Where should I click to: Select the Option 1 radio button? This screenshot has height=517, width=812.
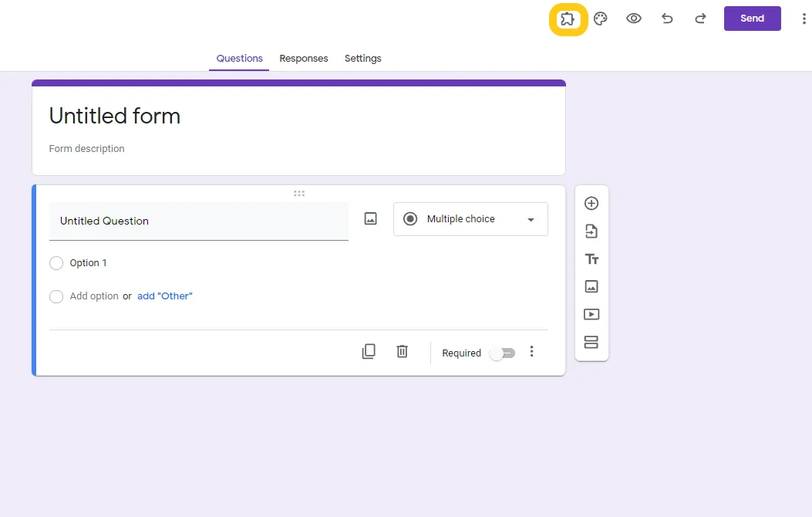[x=56, y=264]
